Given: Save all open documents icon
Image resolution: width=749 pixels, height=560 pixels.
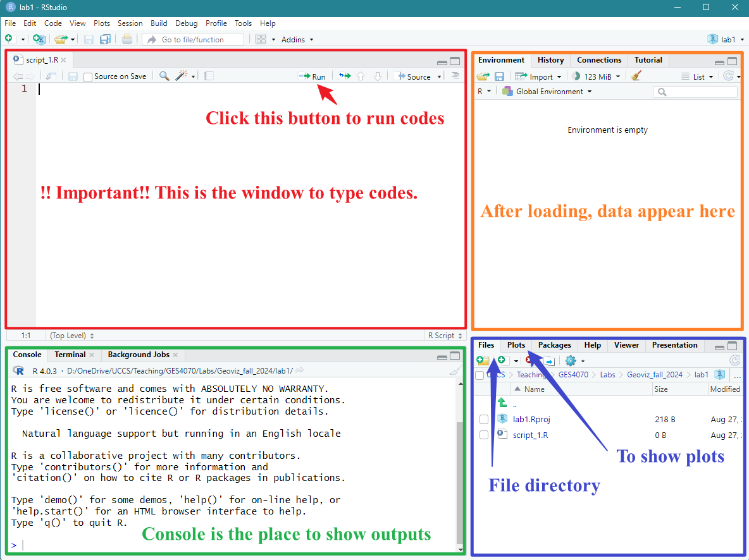Looking at the screenshot, I should [104, 39].
